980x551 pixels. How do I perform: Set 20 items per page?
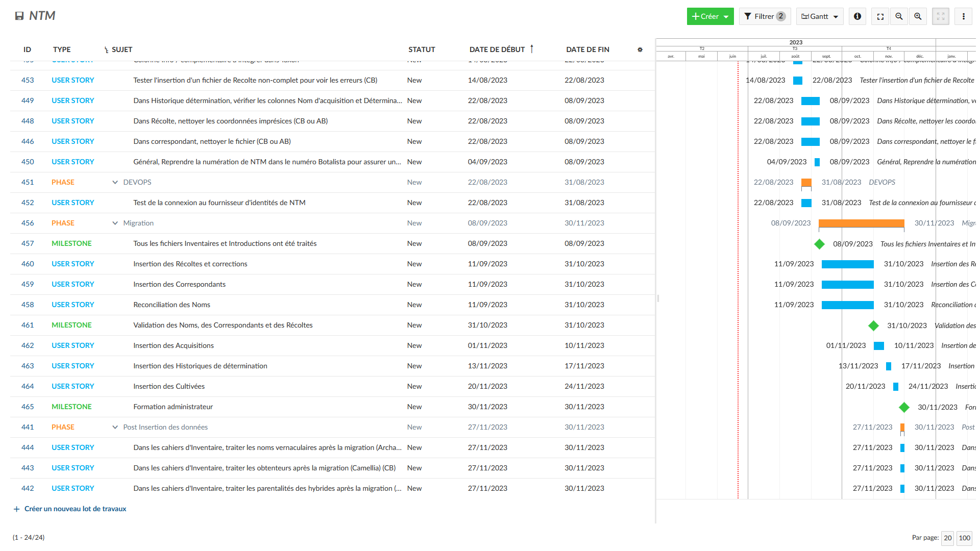947,538
